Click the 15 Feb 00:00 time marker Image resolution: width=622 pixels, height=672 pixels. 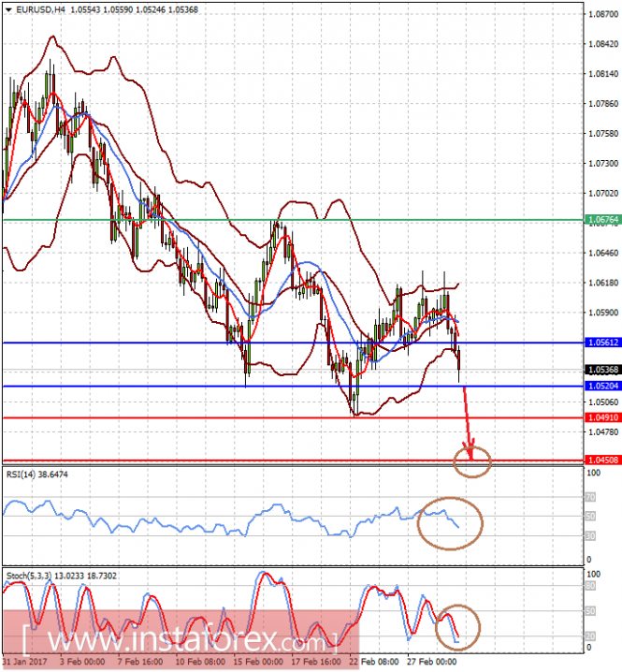click(x=258, y=662)
